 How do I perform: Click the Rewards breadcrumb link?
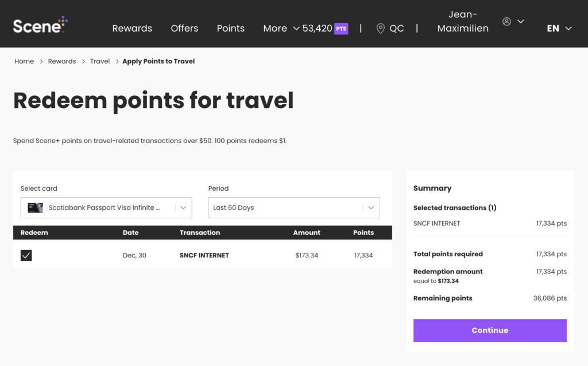point(62,61)
